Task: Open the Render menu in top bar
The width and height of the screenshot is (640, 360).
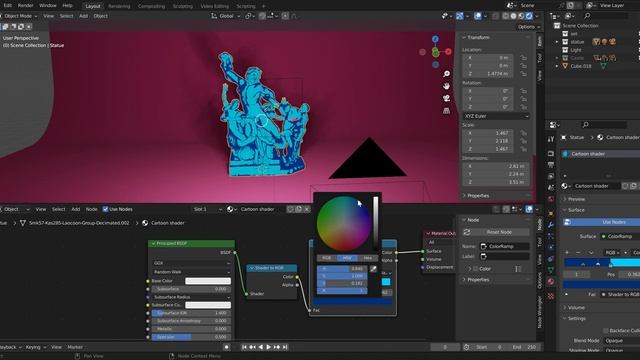Action: pyautogui.click(x=25, y=5)
